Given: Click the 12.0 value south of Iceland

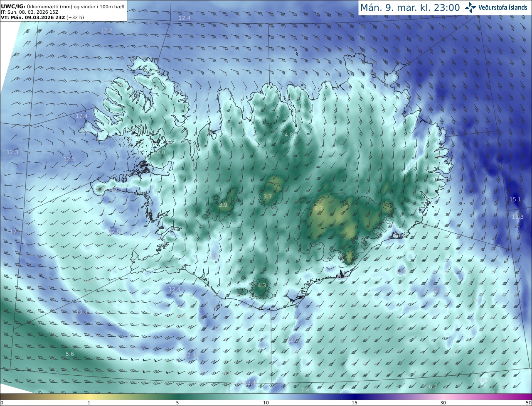Looking at the screenshot, I should (293, 340).
